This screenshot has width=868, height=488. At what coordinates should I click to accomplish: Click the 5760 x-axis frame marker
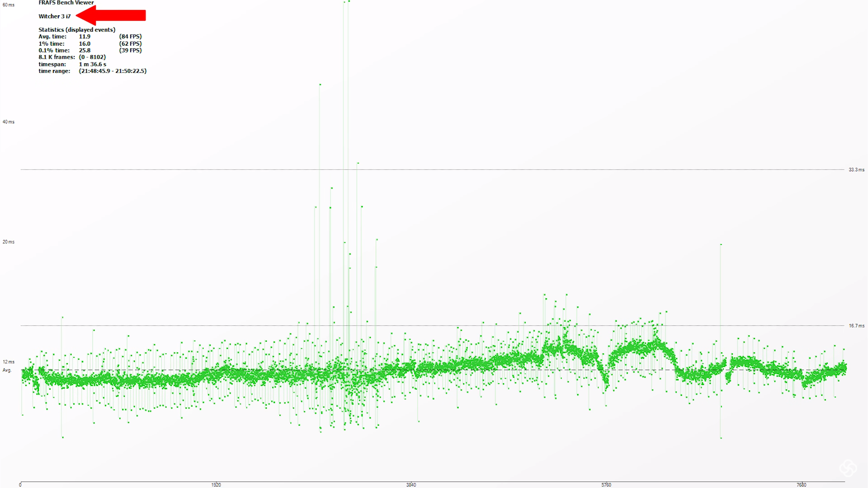pos(606,485)
